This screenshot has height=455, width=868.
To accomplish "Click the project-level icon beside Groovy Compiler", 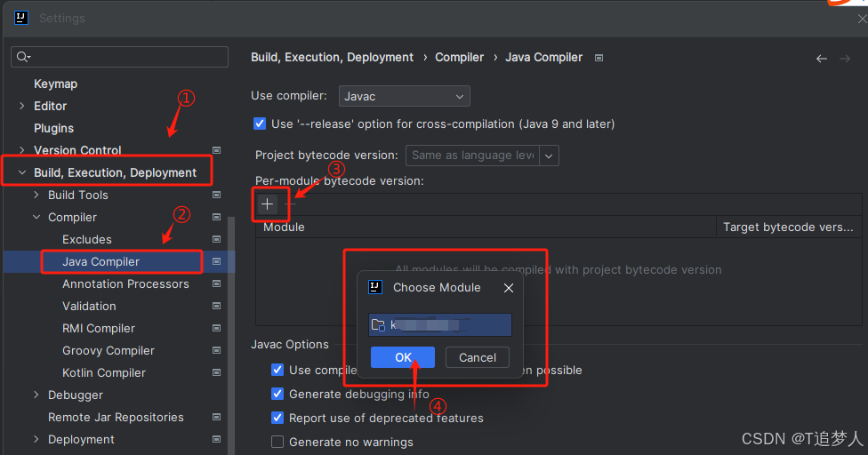I will (x=217, y=350).
